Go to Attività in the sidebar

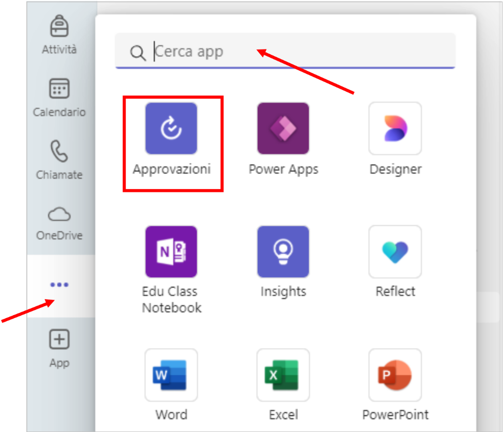59,33
